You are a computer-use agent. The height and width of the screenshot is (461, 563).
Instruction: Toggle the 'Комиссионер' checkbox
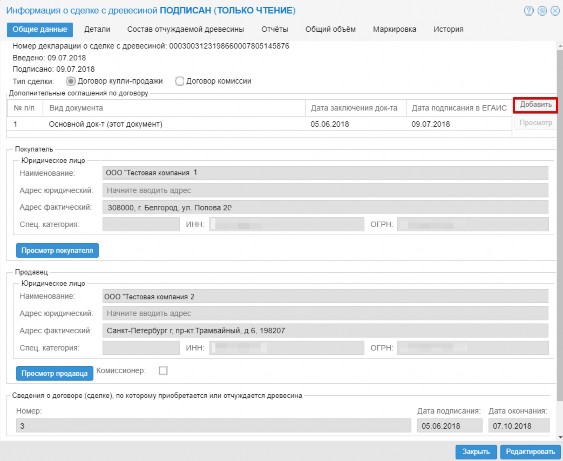pyautogui.click(x=163, y=371)
